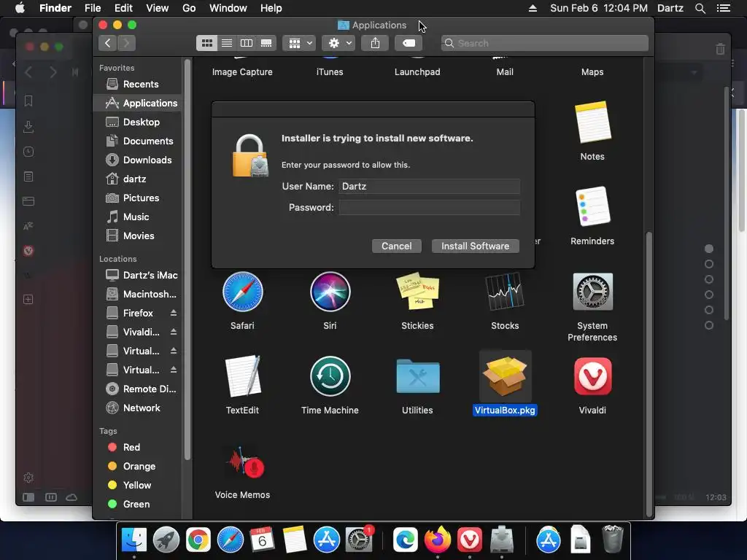This screenshot has height=560, width=747.
Task: Click the User Name field containing Dartz
Action: [x=429, y=186]
